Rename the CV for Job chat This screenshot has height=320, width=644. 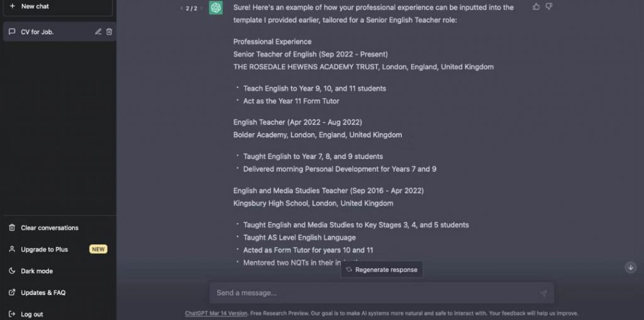(98, 31)
